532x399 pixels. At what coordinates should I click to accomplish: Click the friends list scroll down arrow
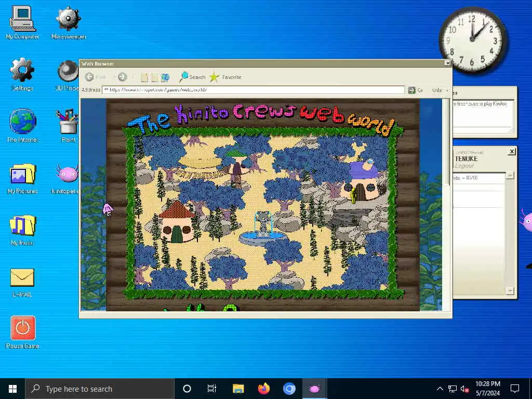click(x=510, y=291)
